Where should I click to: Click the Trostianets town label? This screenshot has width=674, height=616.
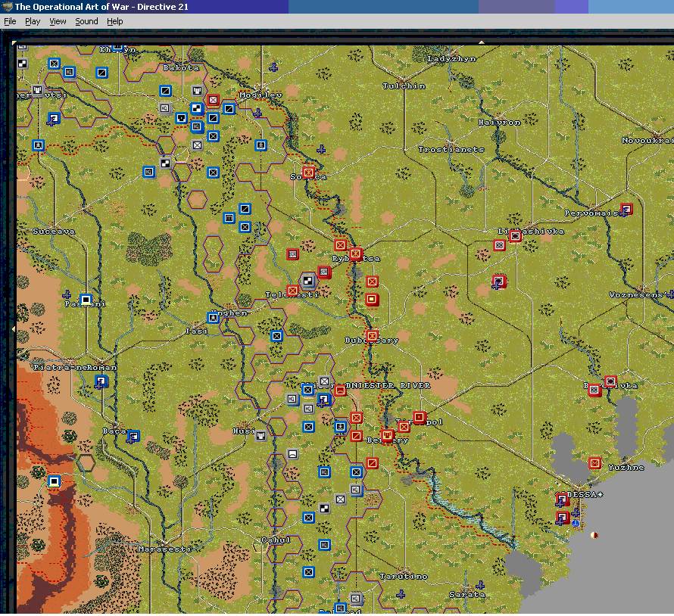[x=451, y=150]
